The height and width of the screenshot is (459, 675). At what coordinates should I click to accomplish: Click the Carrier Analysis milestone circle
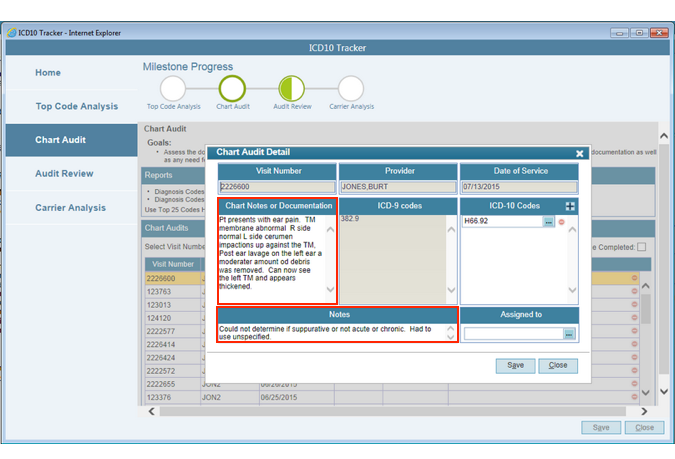[x=350, y=89]
